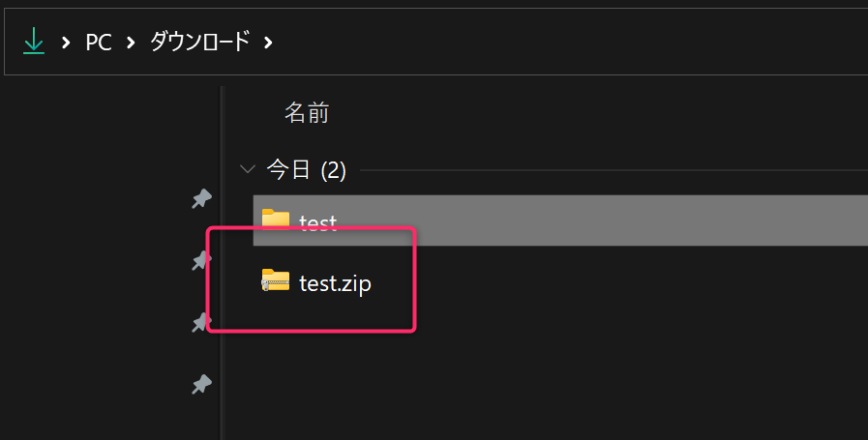The width and height of the screenshot is (868, 440).
Task: Click the test.zip zipped folder icon
Action: coord(276,281)
